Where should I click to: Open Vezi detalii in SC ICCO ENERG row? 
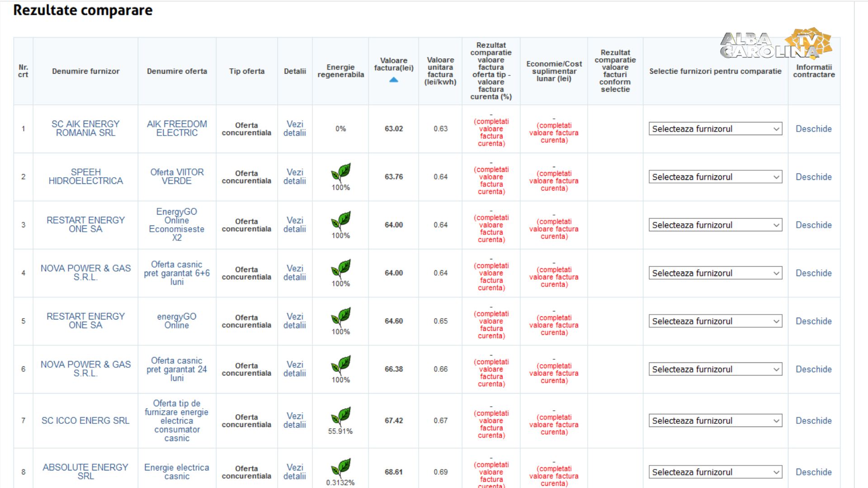click(x=295, y=420)
